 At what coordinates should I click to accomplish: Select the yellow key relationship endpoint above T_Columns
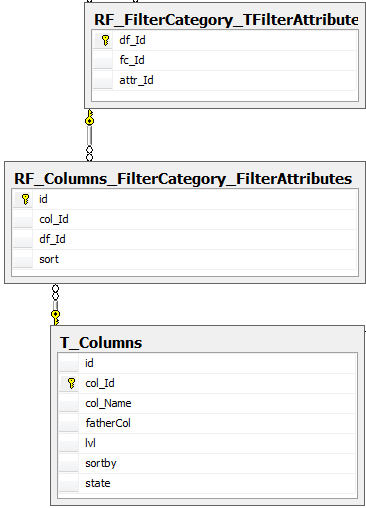point(56,317)
